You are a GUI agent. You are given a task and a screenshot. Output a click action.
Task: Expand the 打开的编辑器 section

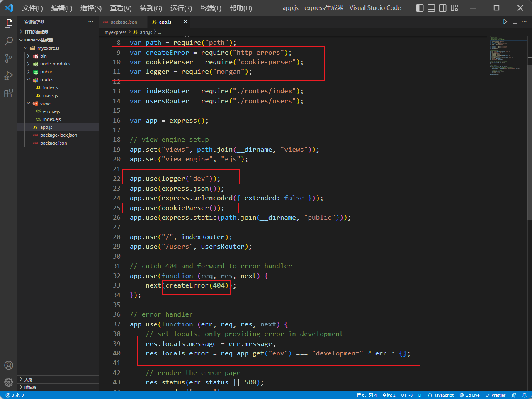pyautogui.click(x=58, y=32)
